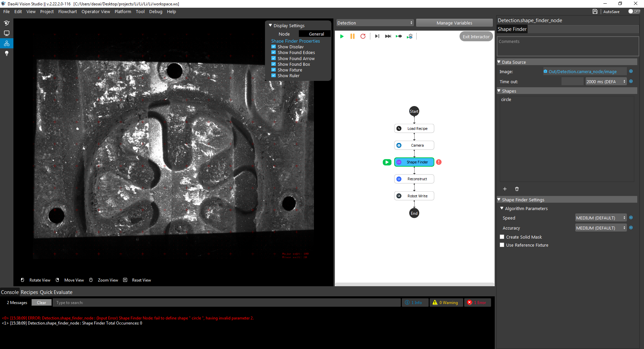Open the Flowchart menu
This screenshot has width=644, height=349.
click(x=67, y=11)
